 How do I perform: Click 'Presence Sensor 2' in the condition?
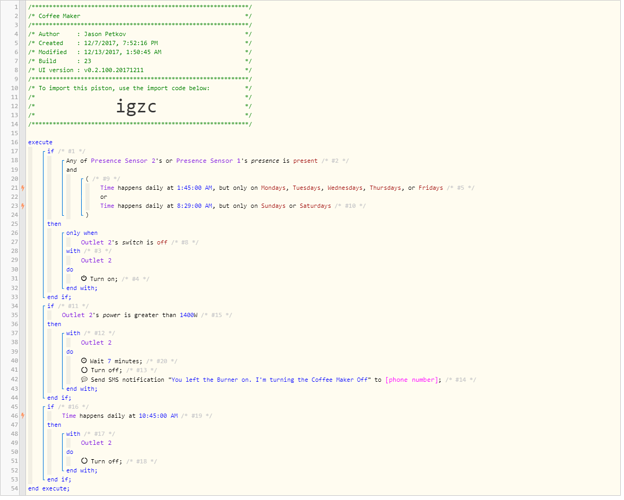(123, 161)
